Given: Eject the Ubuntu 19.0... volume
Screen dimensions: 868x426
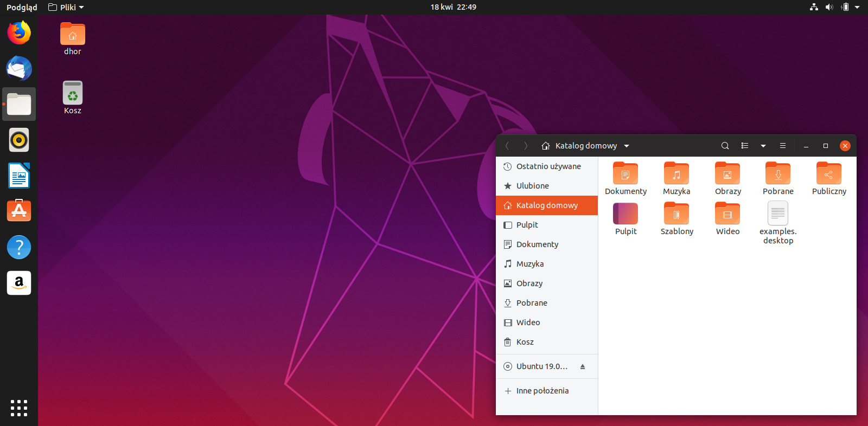Looking at the screenshot, I should pyautogui.click(x=583, y=366).
